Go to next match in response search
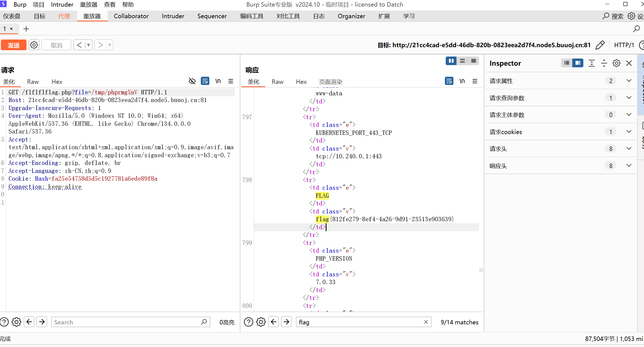The width and height of the screenshot is (644, 347). (x=287, y=322)
